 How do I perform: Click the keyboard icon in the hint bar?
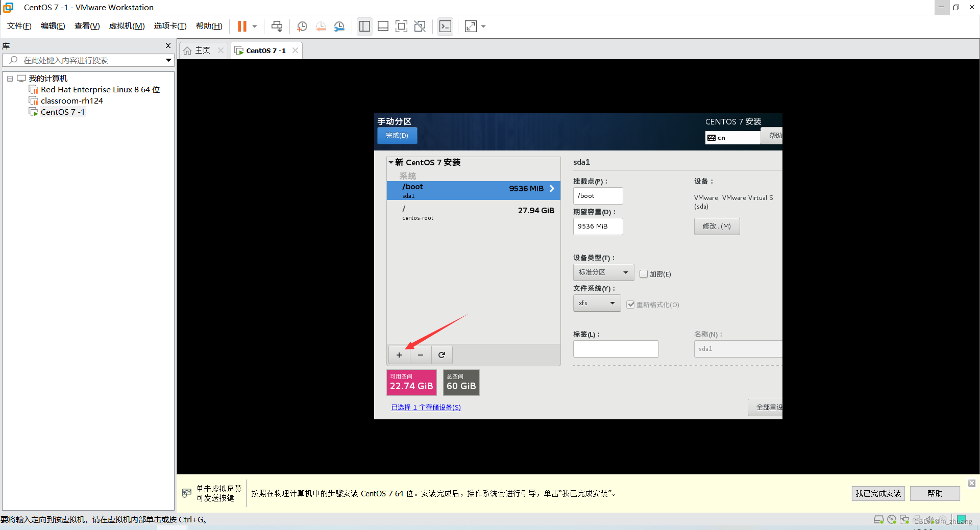187,493
